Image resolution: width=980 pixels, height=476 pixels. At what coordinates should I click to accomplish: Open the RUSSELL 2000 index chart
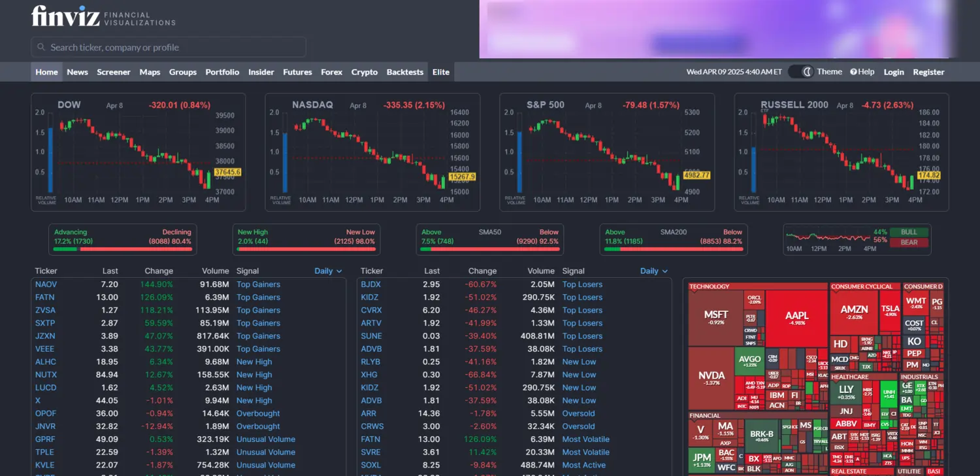(x=841, y=152)
